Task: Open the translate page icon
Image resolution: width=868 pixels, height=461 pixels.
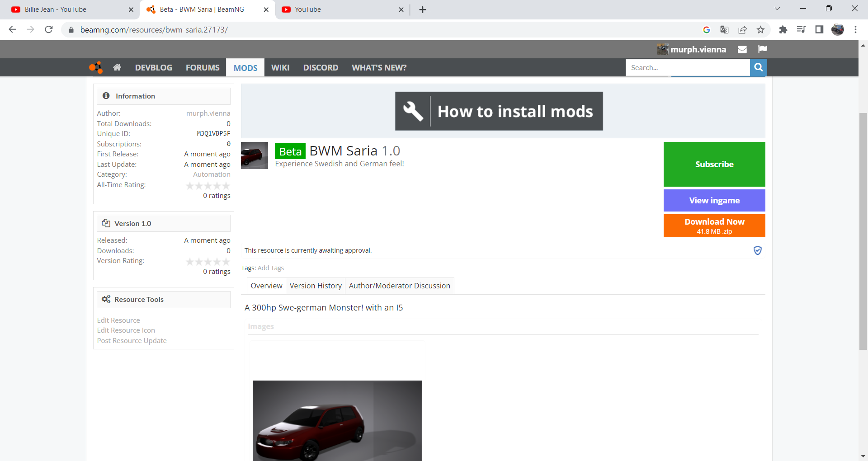Action: click(724, 30)
